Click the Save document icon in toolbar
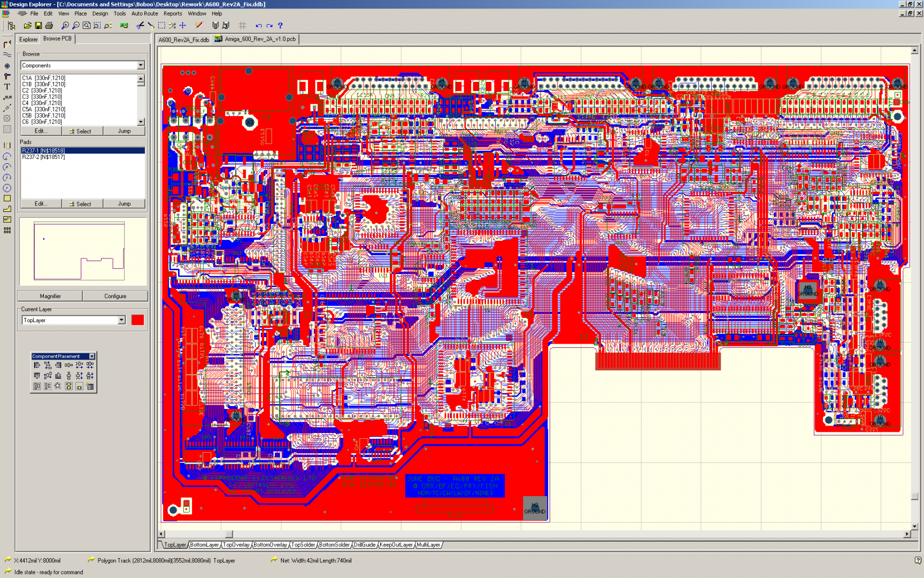The height and width of the screenshot is (578, 924). (38, 26)
